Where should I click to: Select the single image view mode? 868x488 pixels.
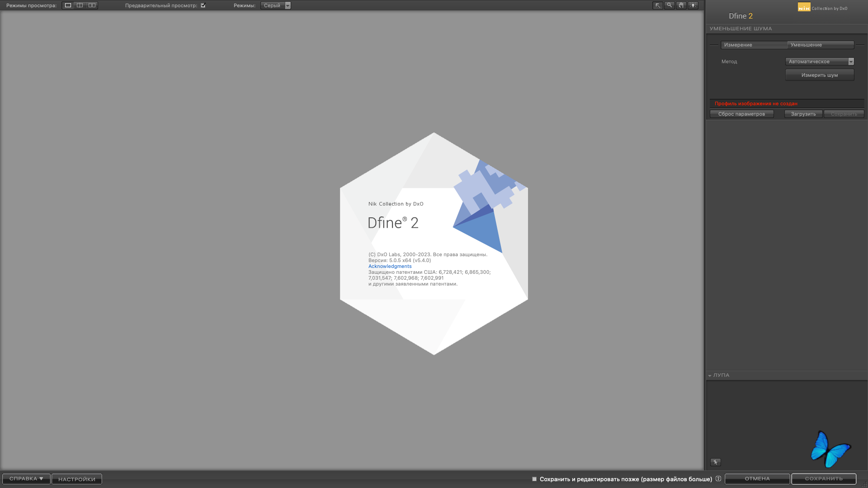click(x=68, y=5)
